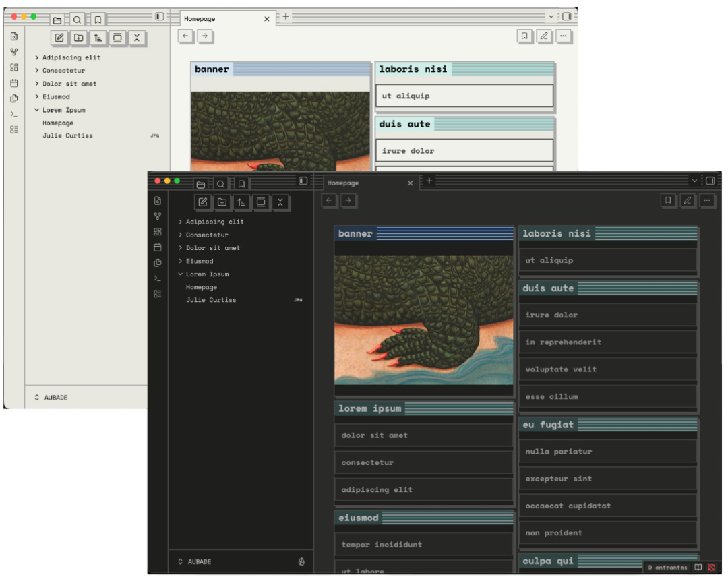The width and height of the screenshot is (728, 579).
Task: Create a new folder in the light window
Action: tap(79, 38)
